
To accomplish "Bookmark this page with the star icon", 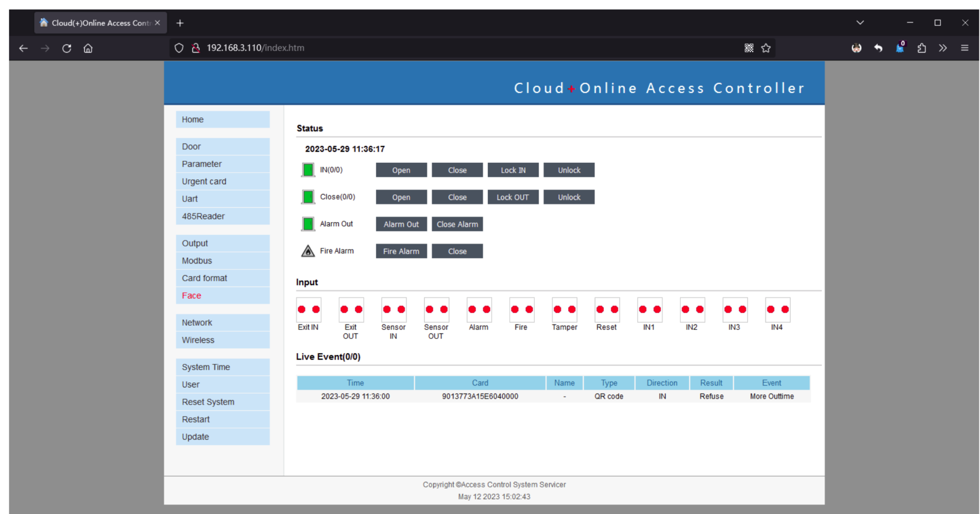I will point(766,48).
